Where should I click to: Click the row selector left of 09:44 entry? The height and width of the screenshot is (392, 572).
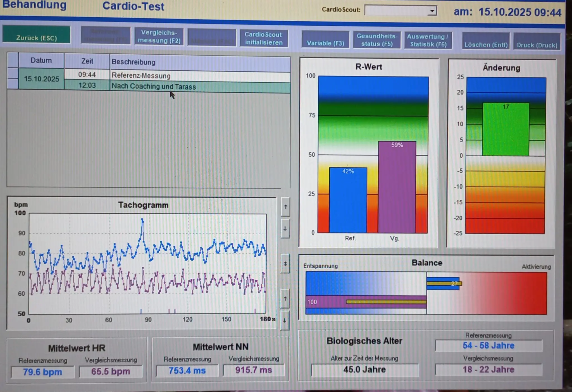(13, 73)
